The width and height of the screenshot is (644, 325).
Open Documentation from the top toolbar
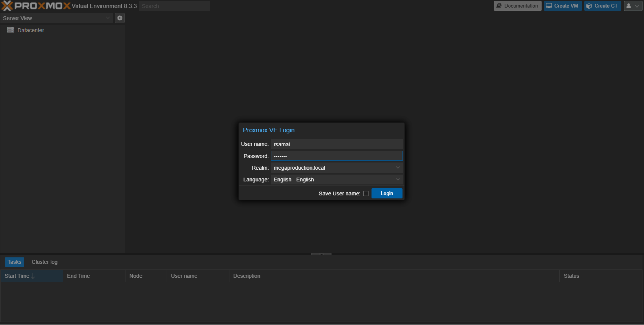coord(517,6)
